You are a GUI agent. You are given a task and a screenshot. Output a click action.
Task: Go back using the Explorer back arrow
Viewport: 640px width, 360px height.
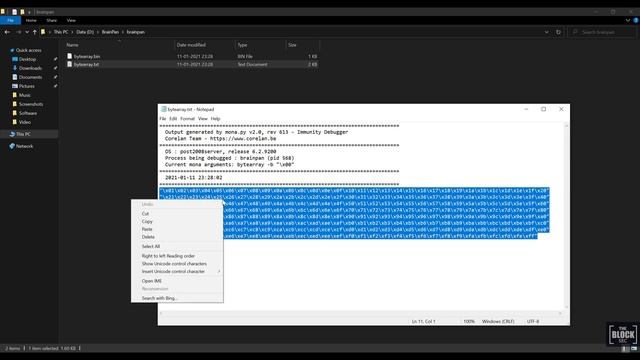tap(7, 32)
